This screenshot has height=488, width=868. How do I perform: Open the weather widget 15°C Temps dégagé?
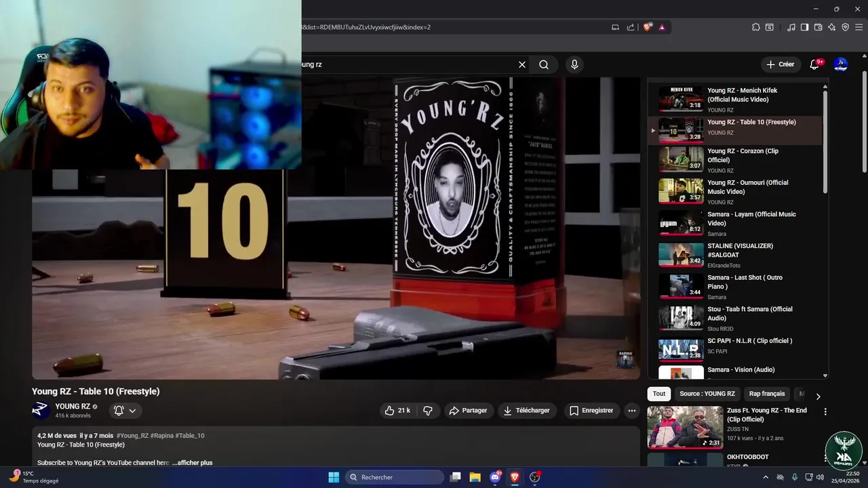point(34,477)
